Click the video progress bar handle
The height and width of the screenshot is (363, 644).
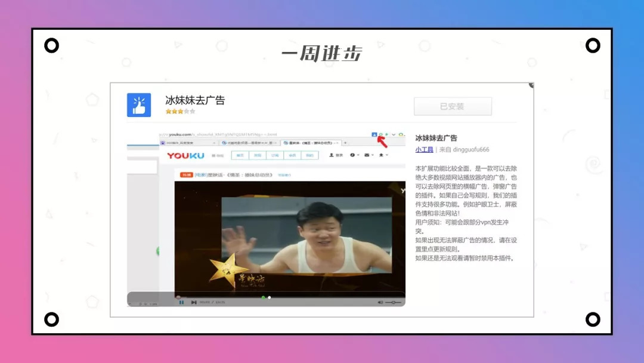[178, 297]
